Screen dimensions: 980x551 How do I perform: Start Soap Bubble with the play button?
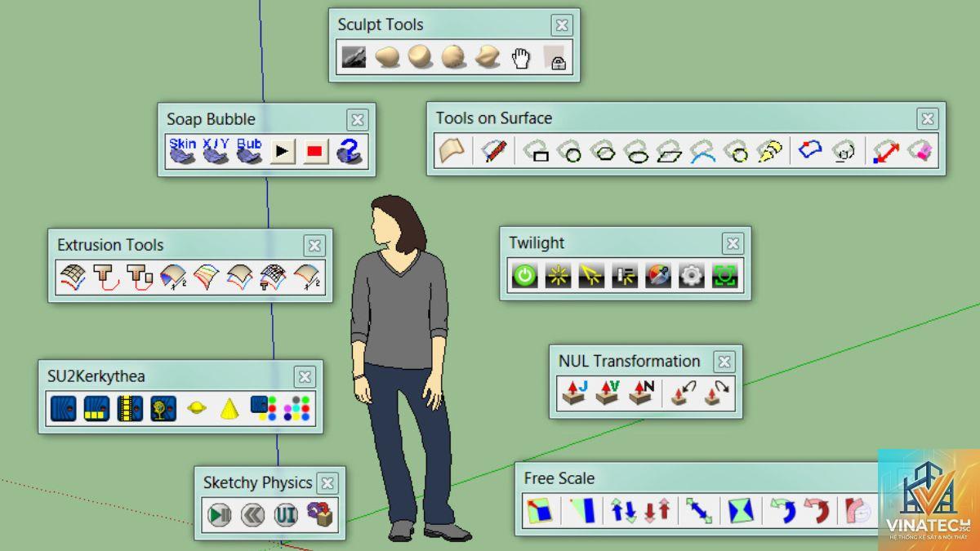283,152
